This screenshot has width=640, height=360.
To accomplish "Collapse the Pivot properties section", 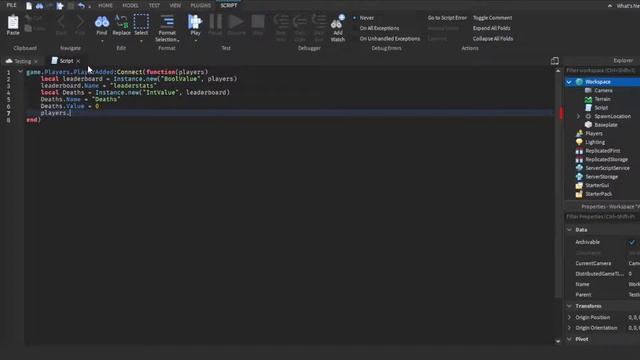I will [569, 339].
